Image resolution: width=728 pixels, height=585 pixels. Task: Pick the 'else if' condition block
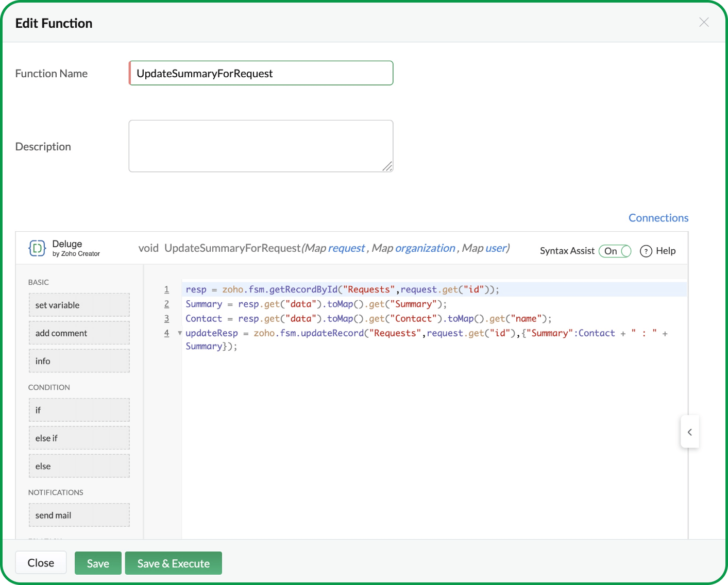click(79, 438)
